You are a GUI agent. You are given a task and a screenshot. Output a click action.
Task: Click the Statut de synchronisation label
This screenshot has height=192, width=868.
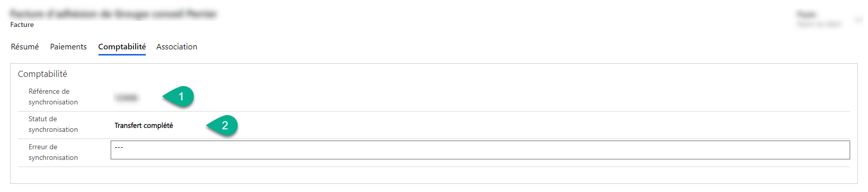click(x=53, y=124)
